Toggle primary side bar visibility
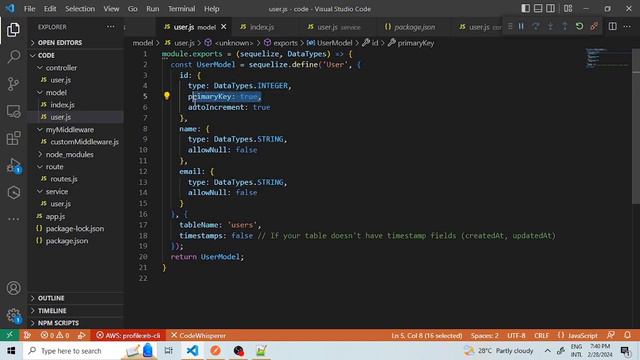The image size is (640, 360). tap(526, 9)
